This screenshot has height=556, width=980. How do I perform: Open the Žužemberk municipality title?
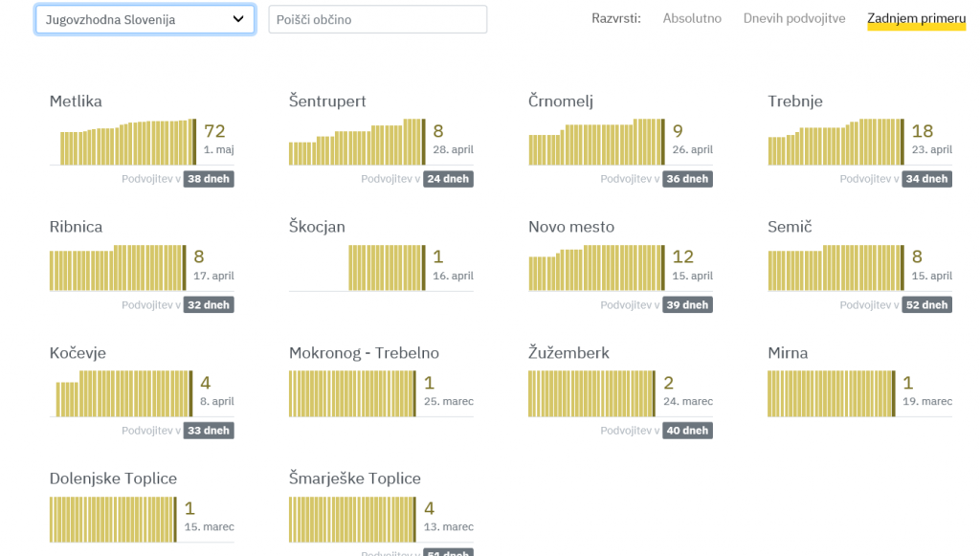(568, 353)
